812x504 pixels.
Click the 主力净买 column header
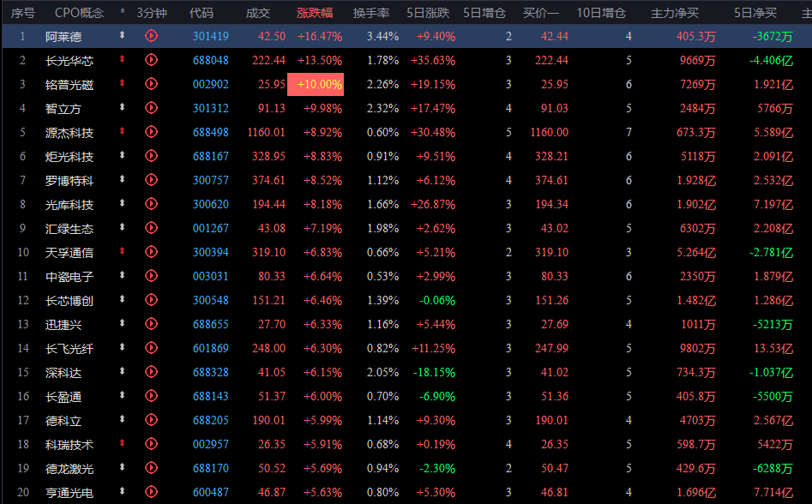pos(674,13)
